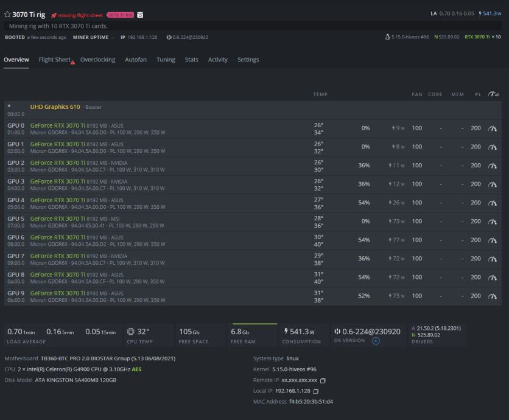Click the missing flight sheet warning link

(x=80, y=15)
